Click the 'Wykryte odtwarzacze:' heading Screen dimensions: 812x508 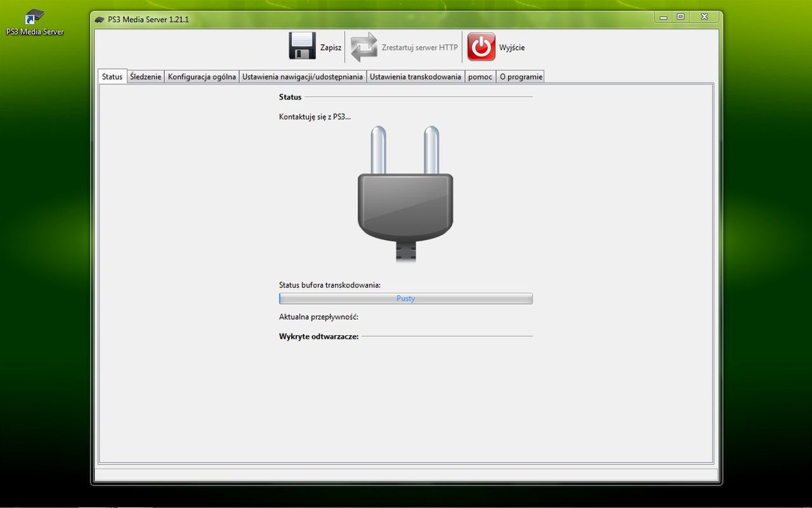319,337
